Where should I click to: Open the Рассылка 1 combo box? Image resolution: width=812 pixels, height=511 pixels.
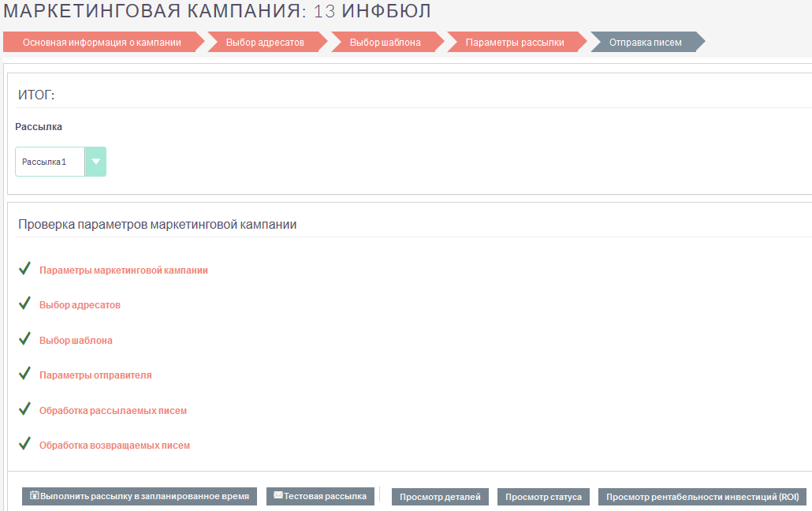(x=50, y=162)
